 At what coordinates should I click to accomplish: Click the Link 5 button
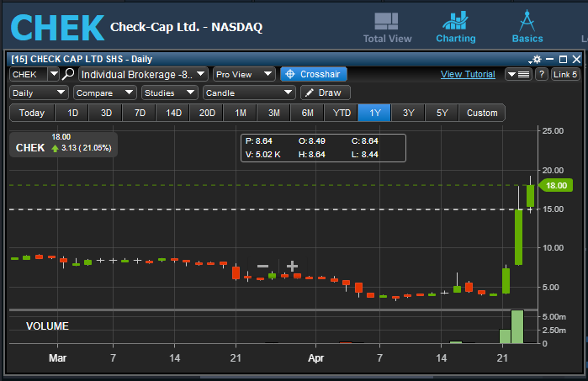[x=565, y=74]
